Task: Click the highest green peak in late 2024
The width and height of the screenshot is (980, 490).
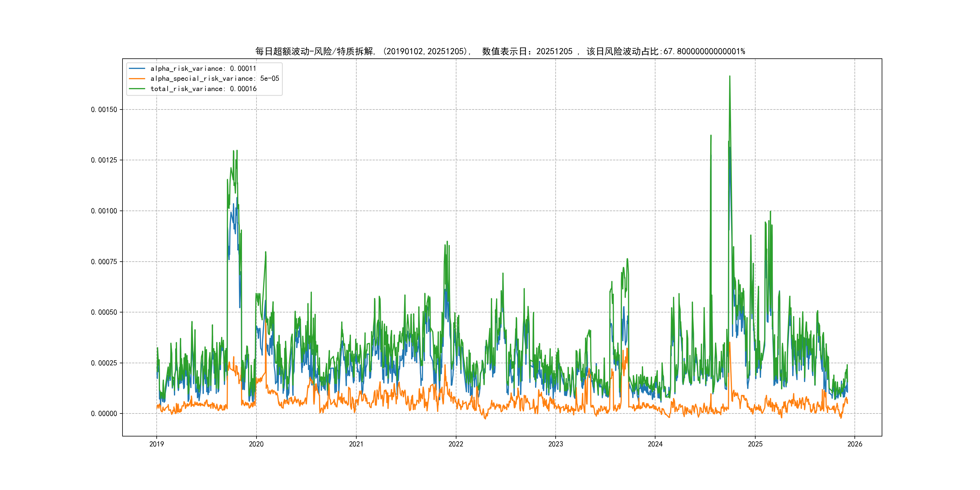Action: (x=730, y=77)
